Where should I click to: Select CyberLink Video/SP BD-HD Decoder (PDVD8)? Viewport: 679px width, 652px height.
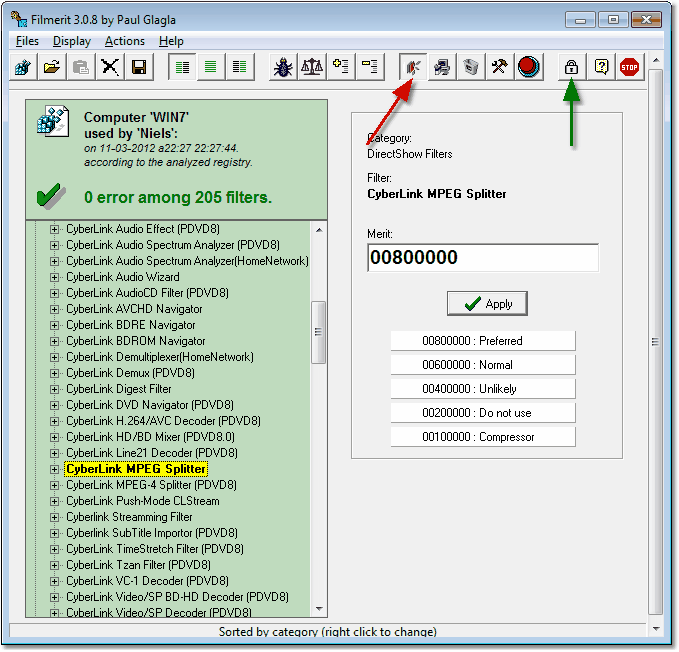point(178,597)
